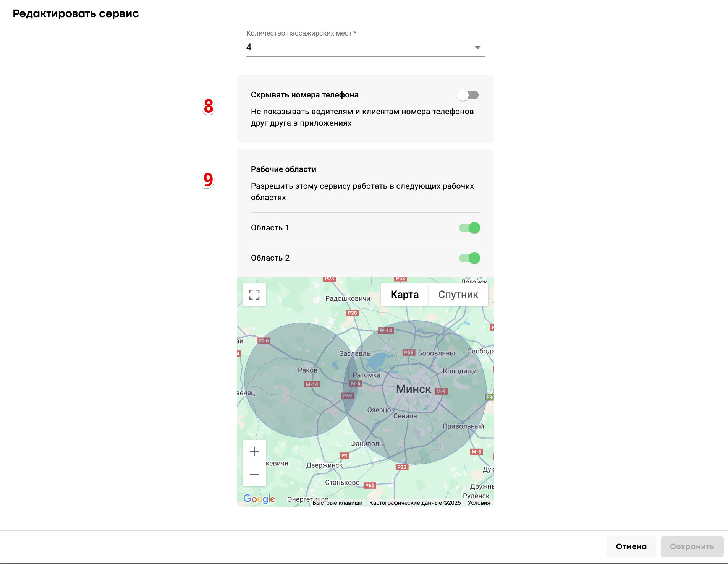Viewport: 728px width, 564px height.
Task: Click the Боровляны label on the map
Action: click(437, 353)
